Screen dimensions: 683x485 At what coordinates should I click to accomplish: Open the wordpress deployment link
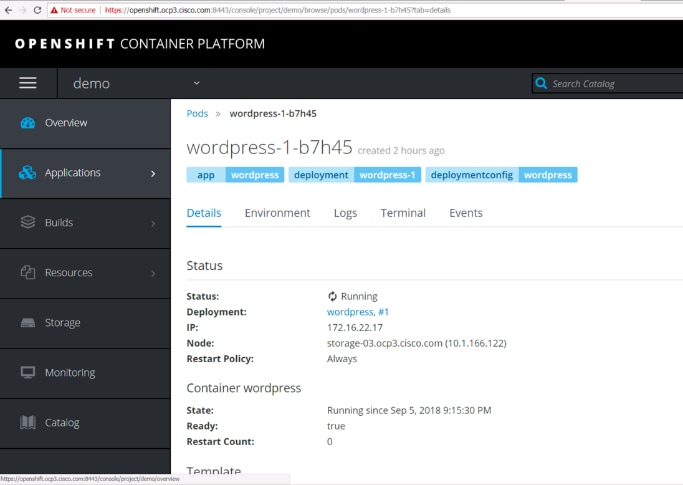[x=350, y=312]
